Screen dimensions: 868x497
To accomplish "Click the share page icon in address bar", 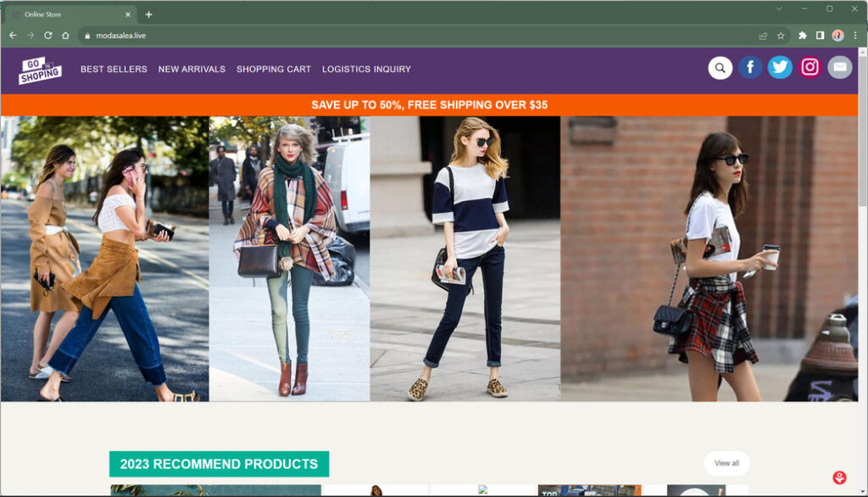I will tap(763, 36).
